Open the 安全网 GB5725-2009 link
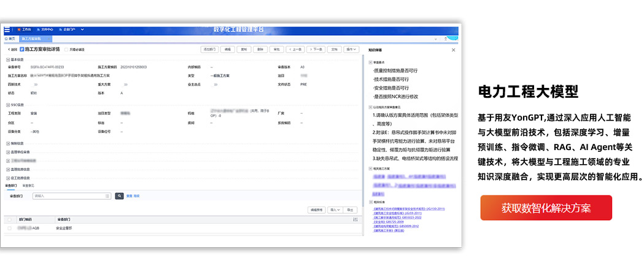 [388, 222]
